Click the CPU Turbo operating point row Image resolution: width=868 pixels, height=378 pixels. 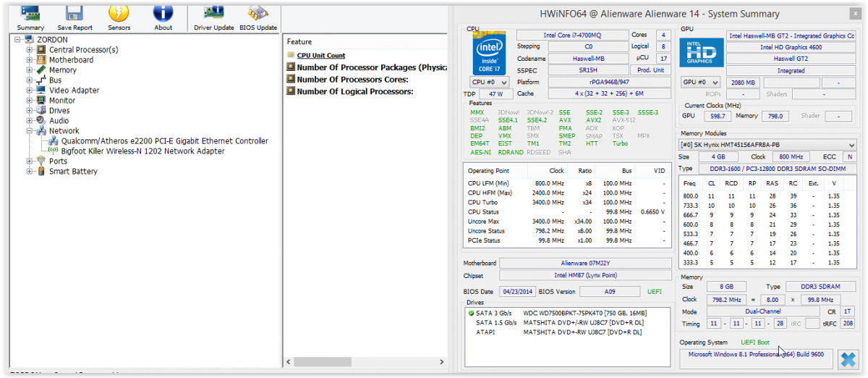coord(568,202)
